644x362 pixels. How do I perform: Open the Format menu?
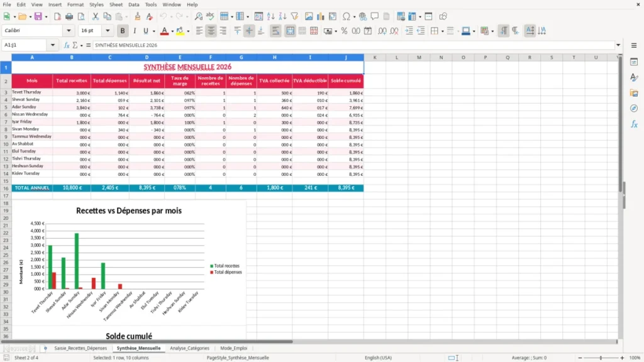pyautogui.click(x=75, y=4)
